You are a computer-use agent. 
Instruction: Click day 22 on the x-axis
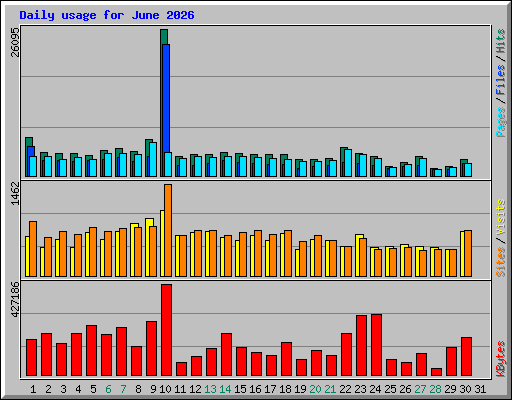coord(345,389)
